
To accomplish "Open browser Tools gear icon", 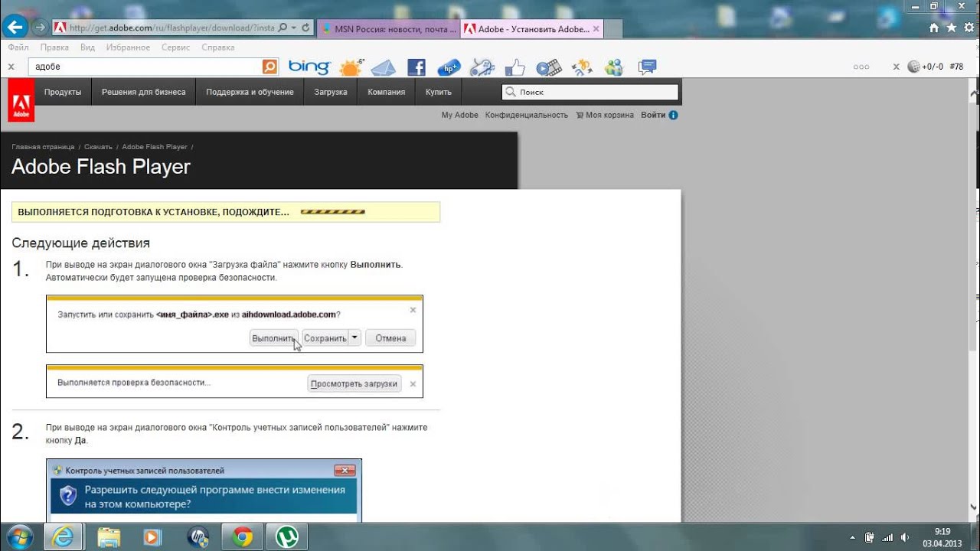I will click(x=969, y=28).
